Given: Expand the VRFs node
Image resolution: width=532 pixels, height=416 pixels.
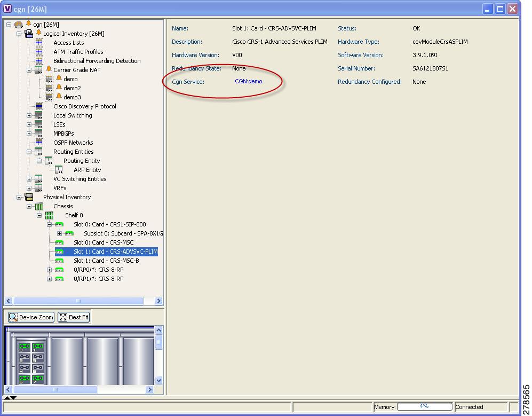Looking at the screenshot, I should [29, 188].
